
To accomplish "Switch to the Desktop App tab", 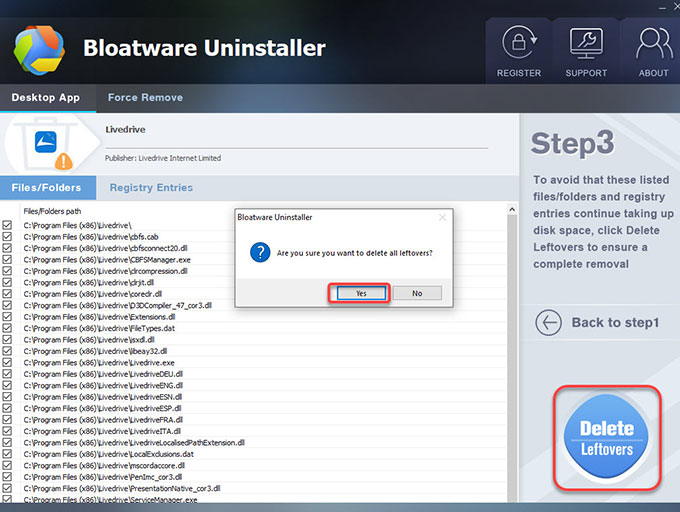I will [46, 98].
